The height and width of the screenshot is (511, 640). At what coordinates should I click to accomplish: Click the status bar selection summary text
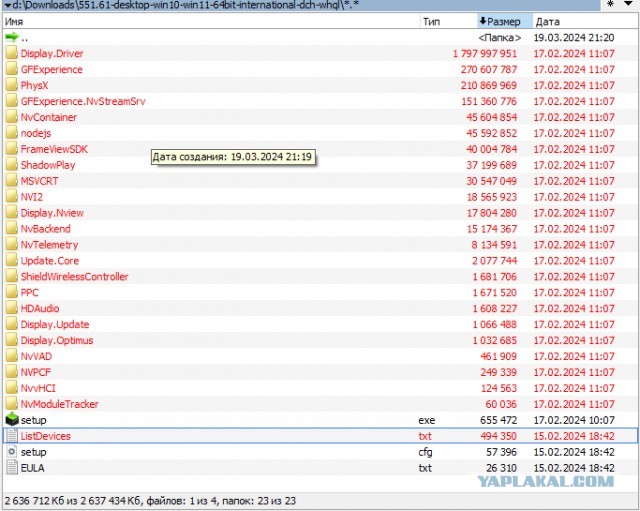(x=150, y=500)
